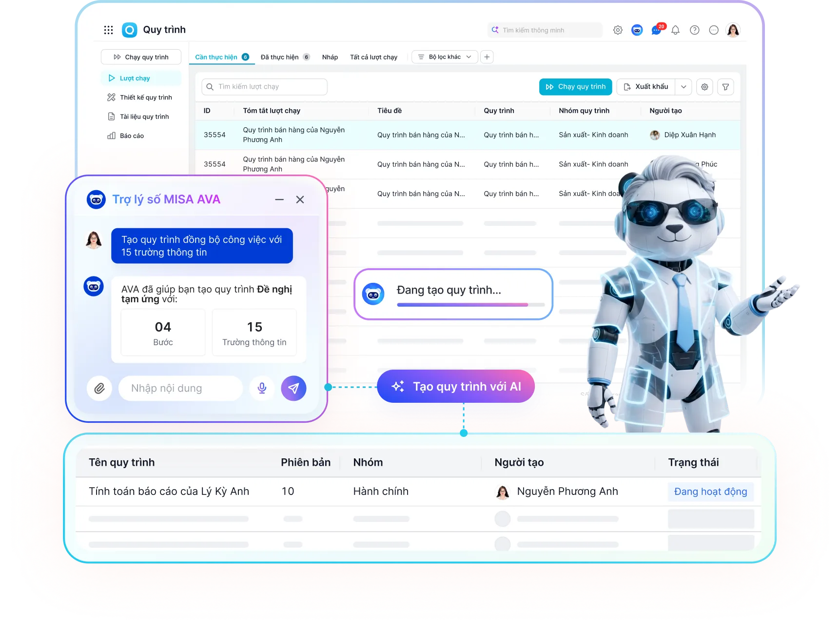
Task: Click the filter funnel icon
Action: click(725, 87)
